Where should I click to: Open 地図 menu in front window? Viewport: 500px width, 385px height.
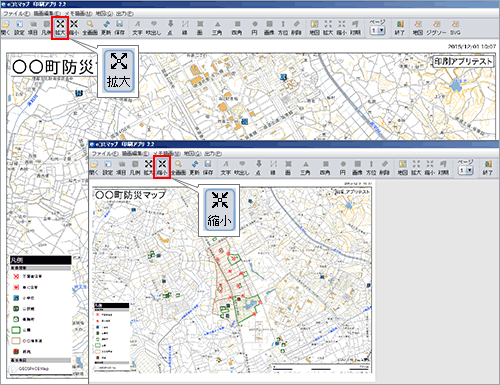(192, 154)
